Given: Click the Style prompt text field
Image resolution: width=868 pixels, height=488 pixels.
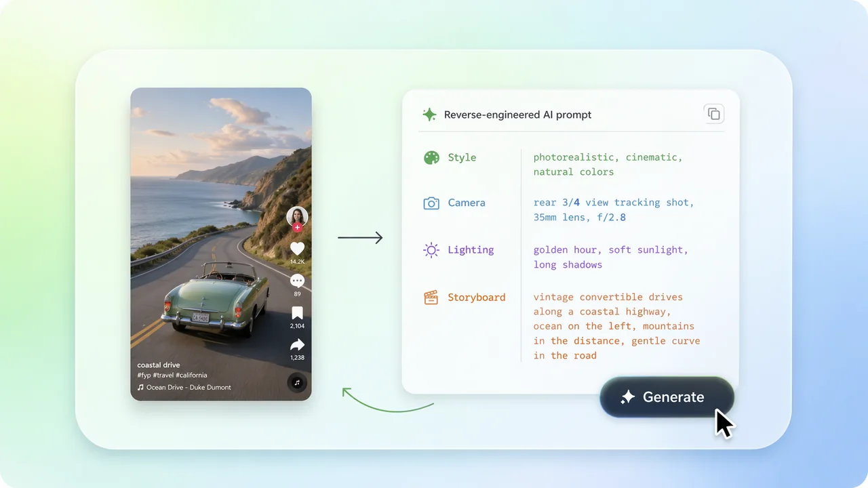Looking at the screenshot, I should point(608,165).
